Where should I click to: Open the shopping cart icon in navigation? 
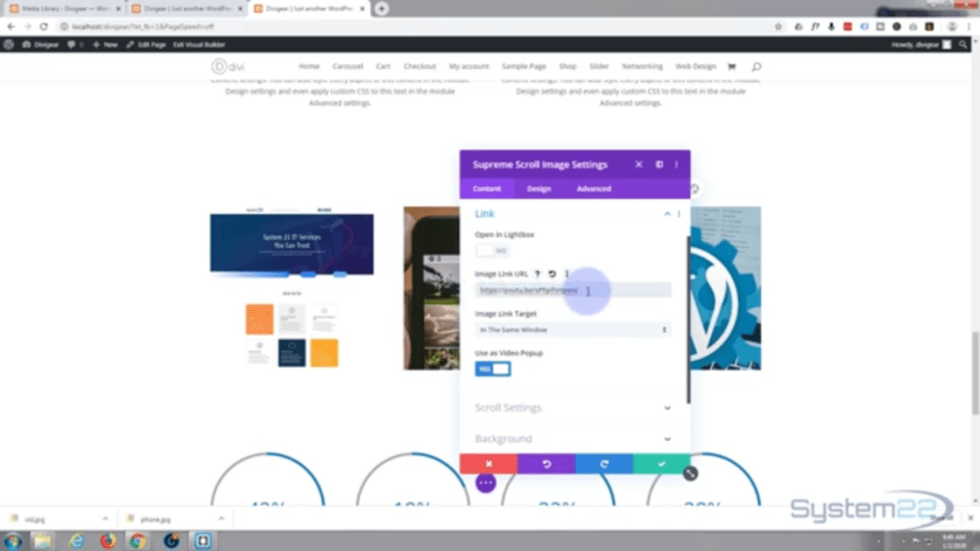coord(731,66)
